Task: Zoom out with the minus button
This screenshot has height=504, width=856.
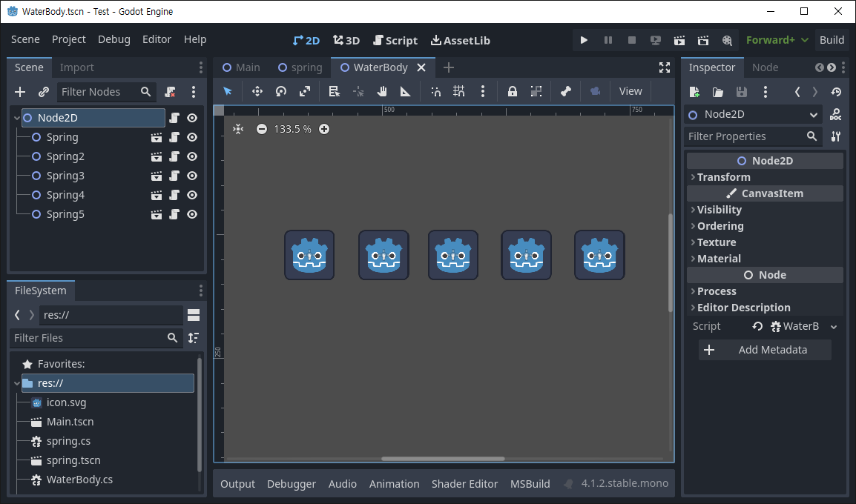Action: pos(262,129)
